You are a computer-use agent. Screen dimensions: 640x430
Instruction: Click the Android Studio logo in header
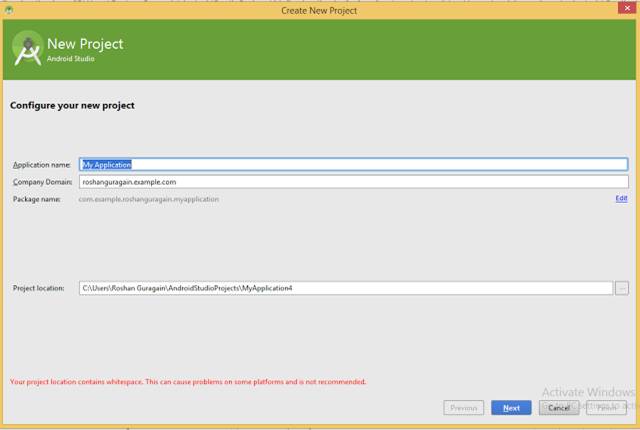coord(28,49)
